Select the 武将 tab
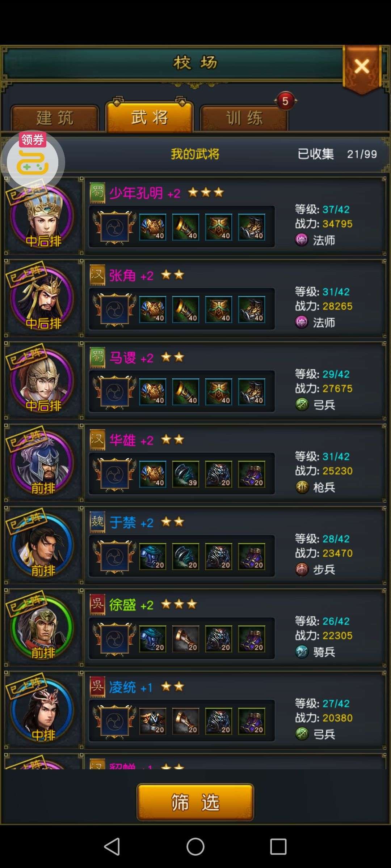Screen dimensions: 391x868 [x=150, y=116]
